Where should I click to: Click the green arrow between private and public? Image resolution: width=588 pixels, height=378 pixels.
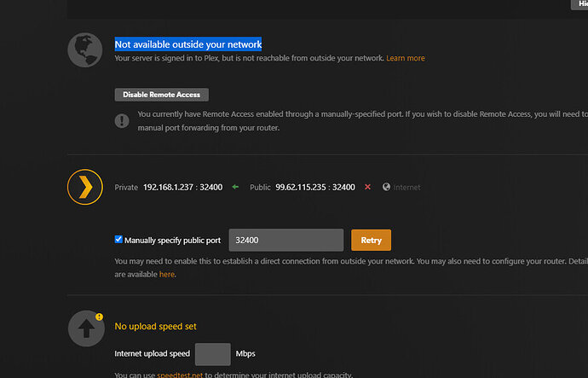[235, 187]
